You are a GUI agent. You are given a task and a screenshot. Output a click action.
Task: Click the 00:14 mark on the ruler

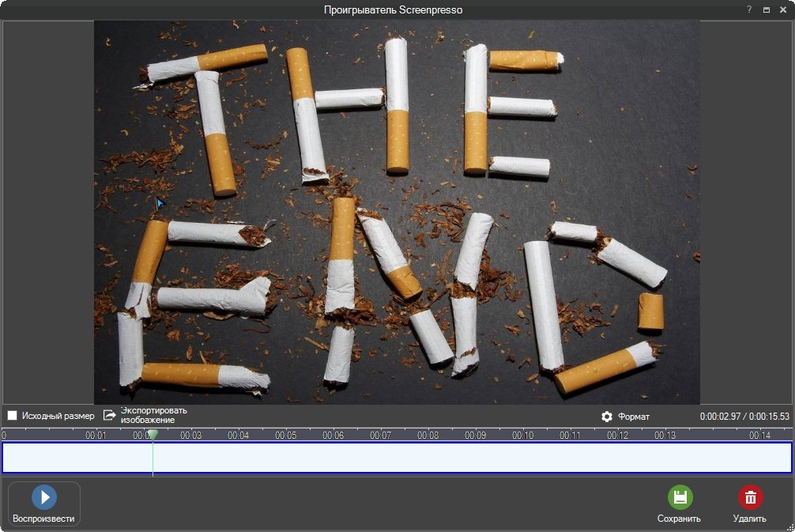pyautogui.click(x=759, y=435)
